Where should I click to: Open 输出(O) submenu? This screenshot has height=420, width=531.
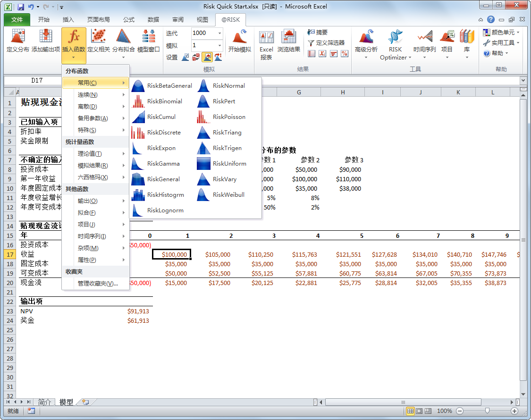[x=95, y=201]
